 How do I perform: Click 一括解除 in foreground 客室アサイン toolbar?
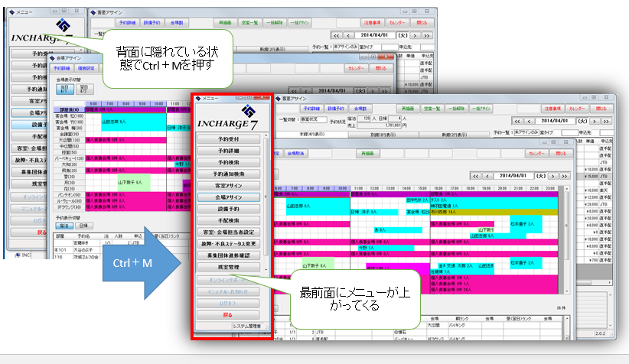456,109
